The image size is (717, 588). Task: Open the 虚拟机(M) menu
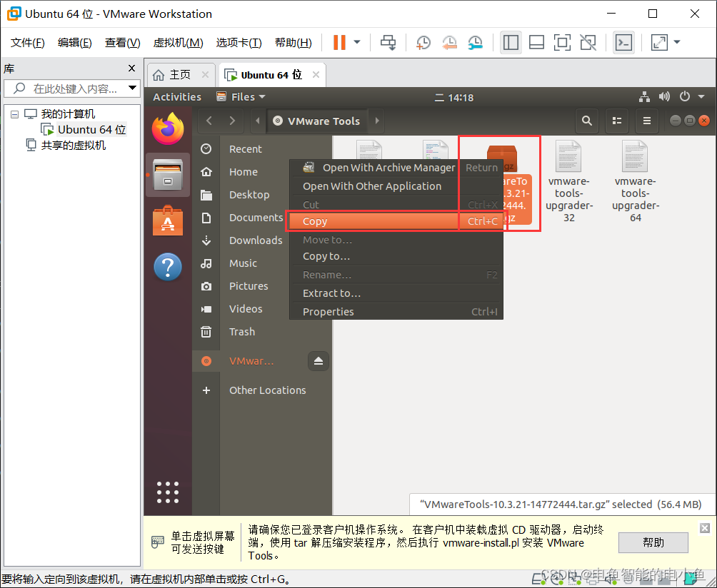point(178,43)
